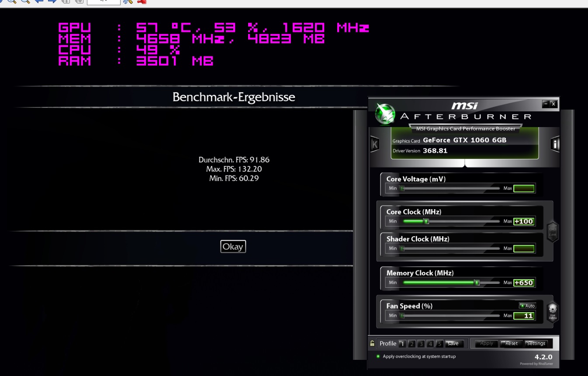This screenshot has width=588, height=376.
Task: Click the Fan Speed slider handle
Action: point(402,315)
